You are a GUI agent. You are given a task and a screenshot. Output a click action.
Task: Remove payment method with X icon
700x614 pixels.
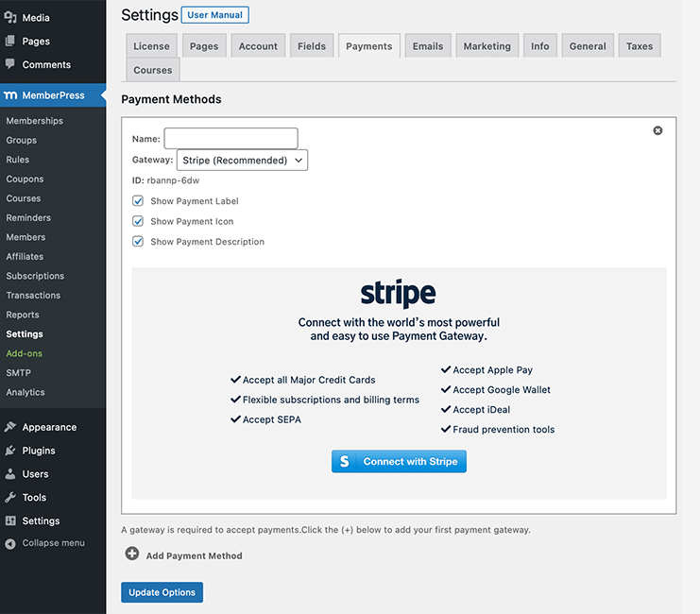[658, 131]
